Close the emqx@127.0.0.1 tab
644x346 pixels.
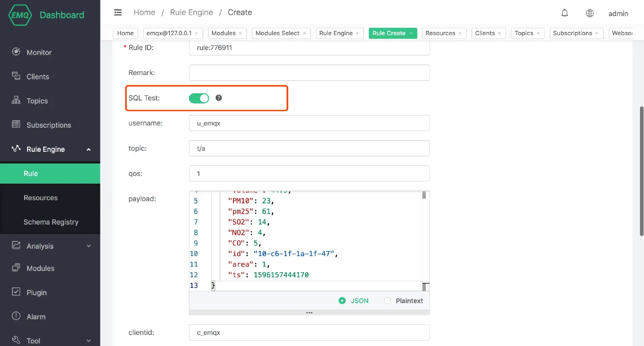196,33
